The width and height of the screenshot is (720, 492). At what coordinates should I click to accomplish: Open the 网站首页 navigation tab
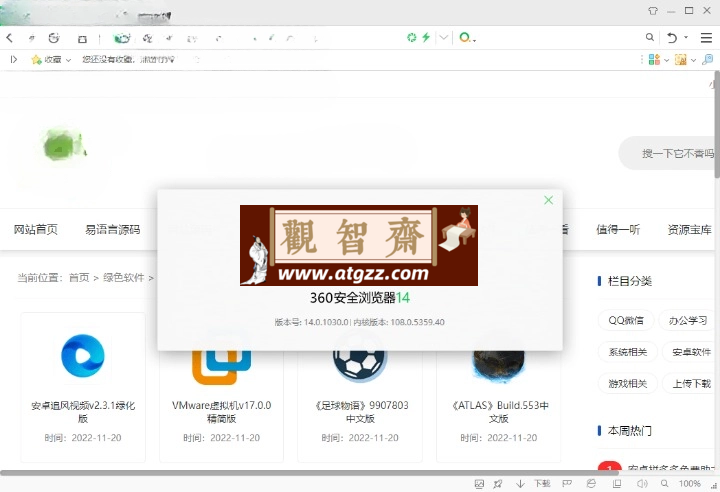(x=35, y=229)
